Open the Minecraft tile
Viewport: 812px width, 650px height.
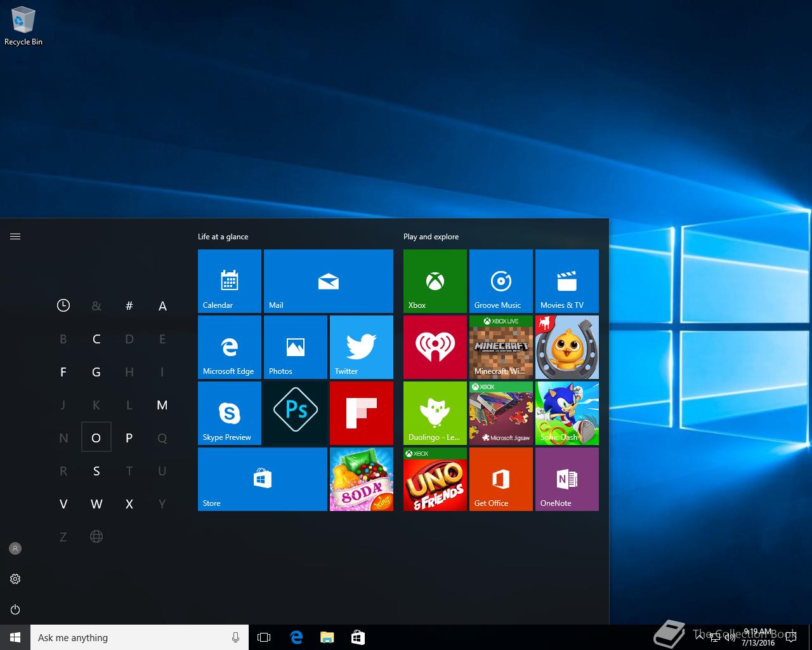(x=501, y=347)
